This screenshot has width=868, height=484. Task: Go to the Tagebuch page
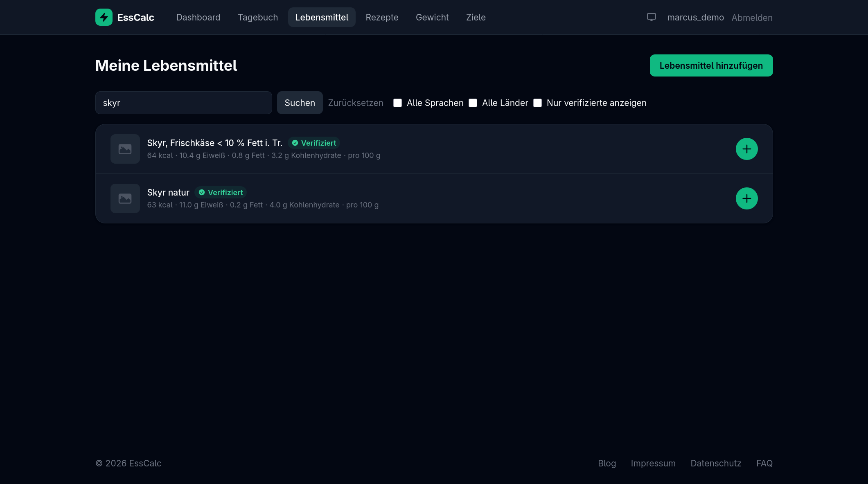click(258, 17)
